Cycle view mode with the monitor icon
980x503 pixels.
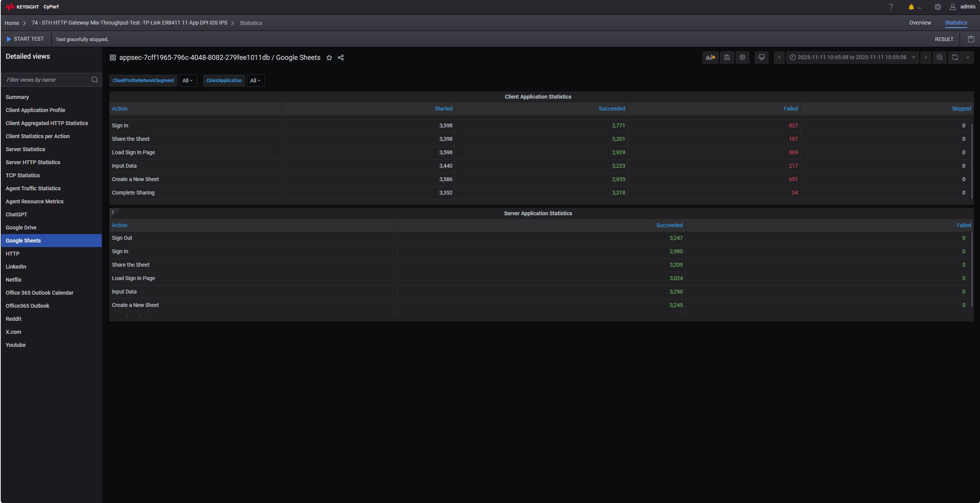(x=761, y=58)
